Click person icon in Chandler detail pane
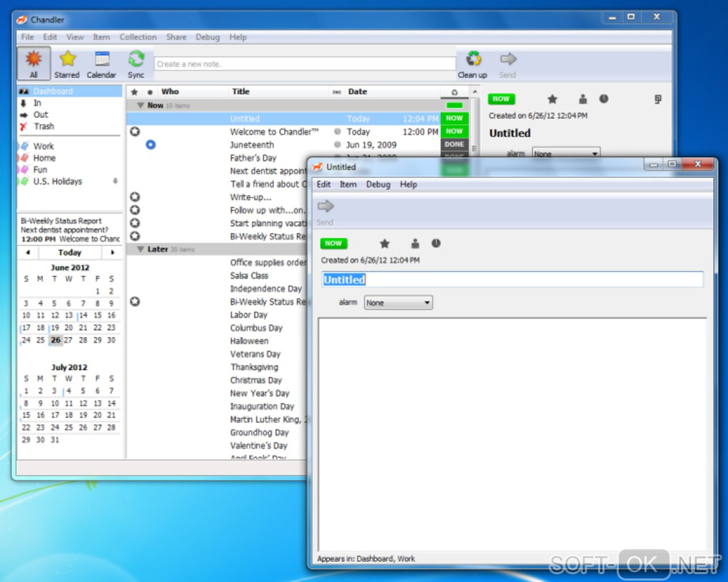This screenshot has height=582, width=728. coord(582,99)
